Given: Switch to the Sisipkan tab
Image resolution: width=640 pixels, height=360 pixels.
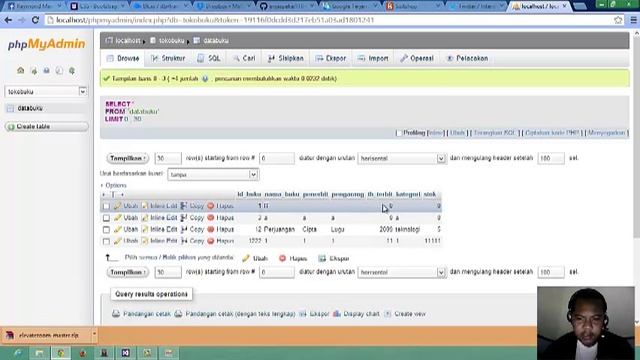Looking at the screenshot, I should 286,58.
